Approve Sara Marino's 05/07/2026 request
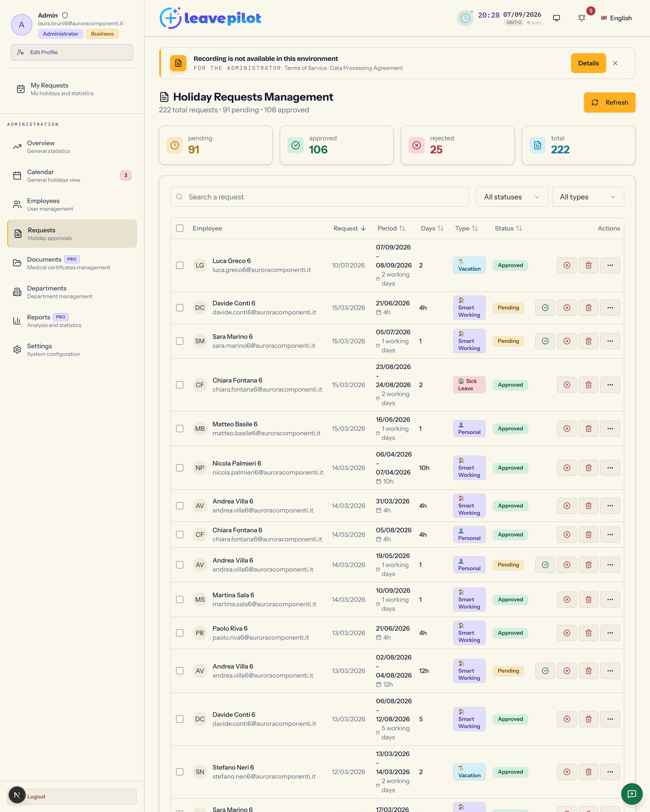 tap(545, 341)
